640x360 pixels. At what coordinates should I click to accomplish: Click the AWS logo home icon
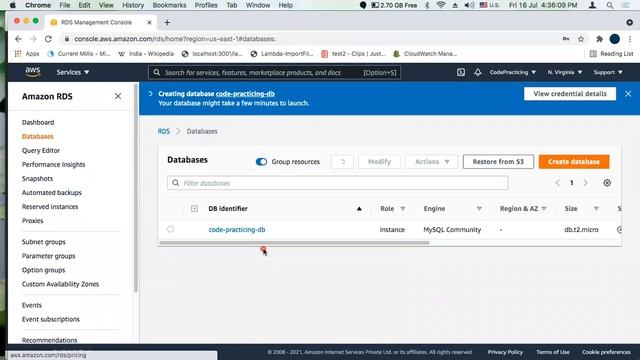[33, 72]
